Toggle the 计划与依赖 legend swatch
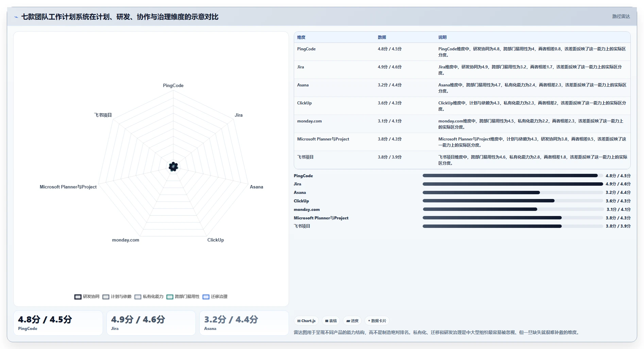644x349 pixels. [x=106, y=297]
